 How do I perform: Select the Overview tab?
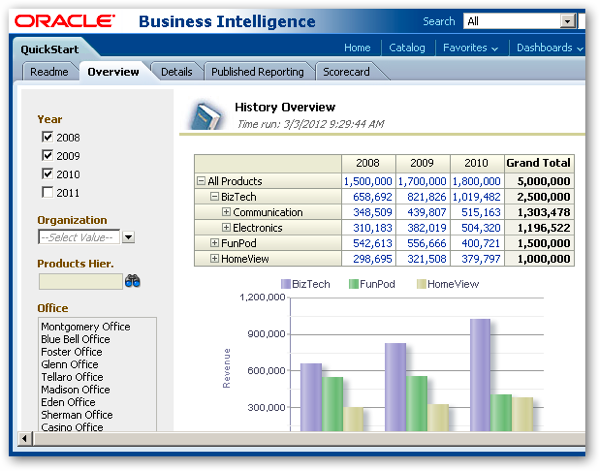pyautogui.click(x=113, y=72)
